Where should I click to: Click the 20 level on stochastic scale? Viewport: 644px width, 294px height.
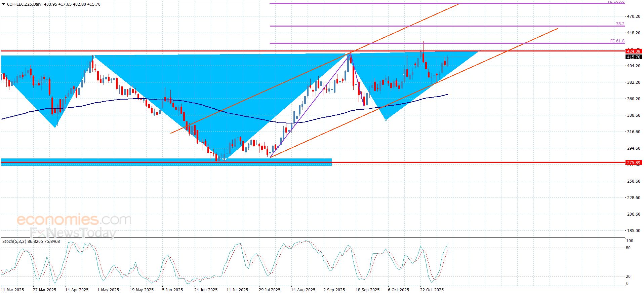pos(628,277)
